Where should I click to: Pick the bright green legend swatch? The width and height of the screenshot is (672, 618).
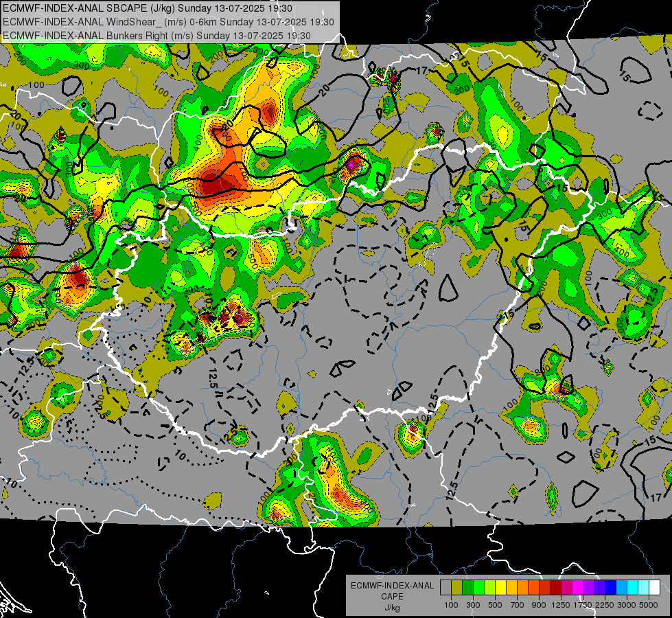[x=478, y=588]
